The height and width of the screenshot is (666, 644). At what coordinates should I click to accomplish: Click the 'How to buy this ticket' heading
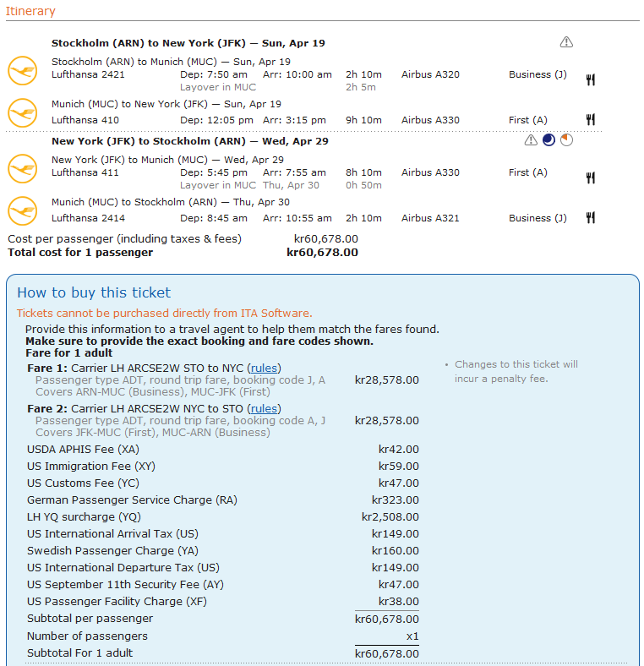(94, 292)
